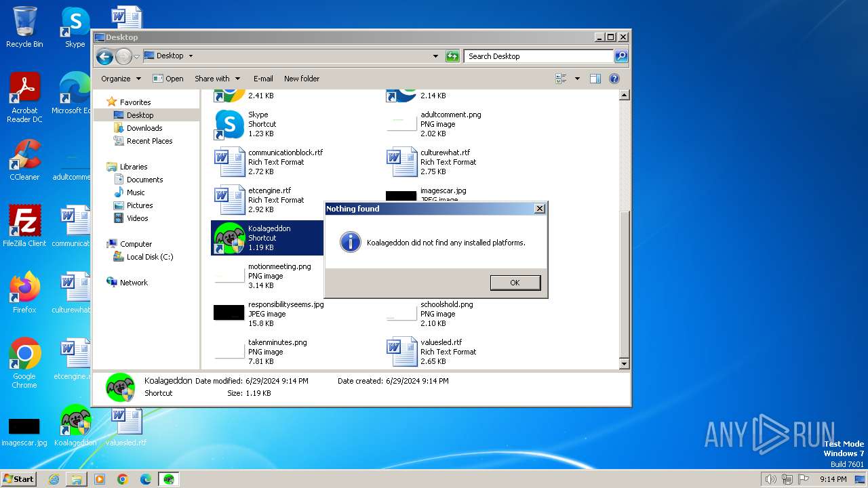
Task: Click the address bar Desktop breadcrumb
Action: (170, 56)
